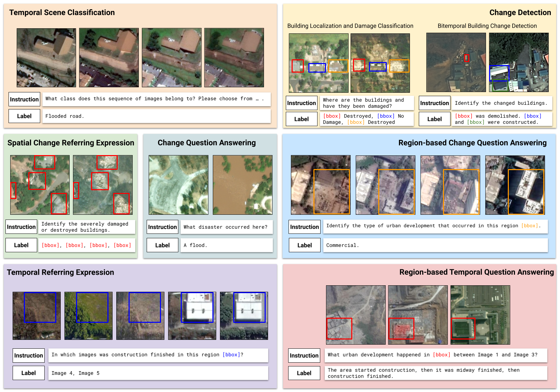The height and width of the screenshot is (392, 560).
Task: Click the 'Region-based Temporal Question Answering' heading
Action: pyautogui.click(x=476, y=272)
